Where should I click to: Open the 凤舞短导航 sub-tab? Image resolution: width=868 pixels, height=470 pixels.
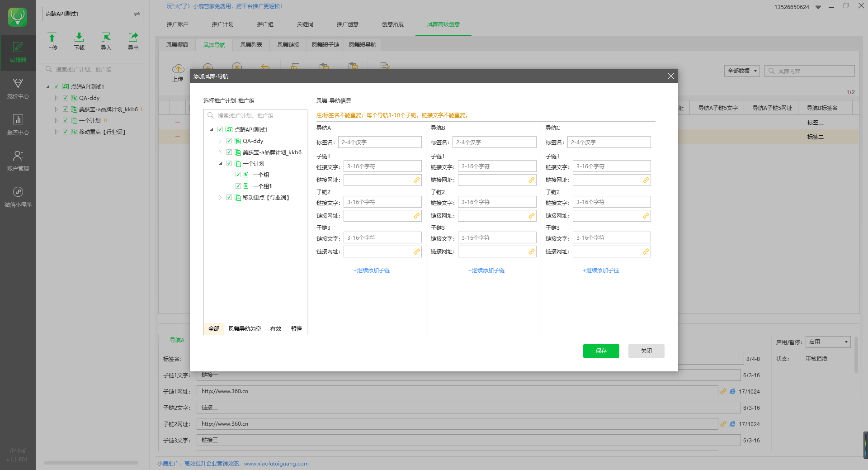(x=363, y=45)
